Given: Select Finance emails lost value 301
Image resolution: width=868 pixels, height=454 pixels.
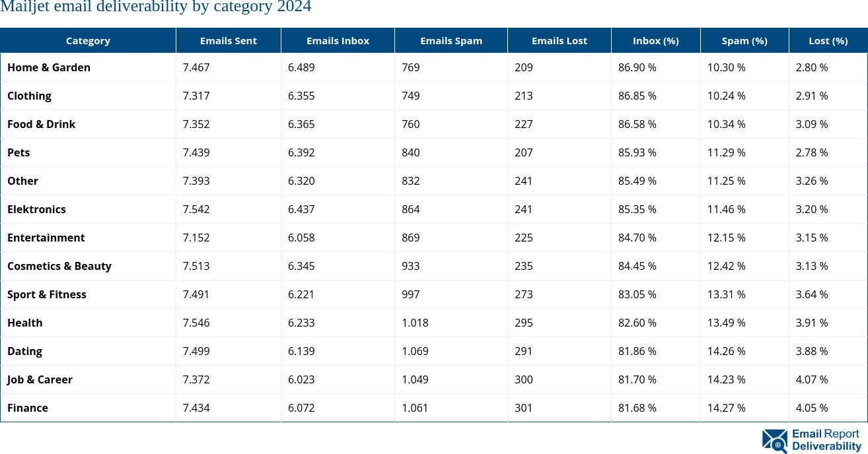Looking at the screenshot, I should (x=524, y=408).
